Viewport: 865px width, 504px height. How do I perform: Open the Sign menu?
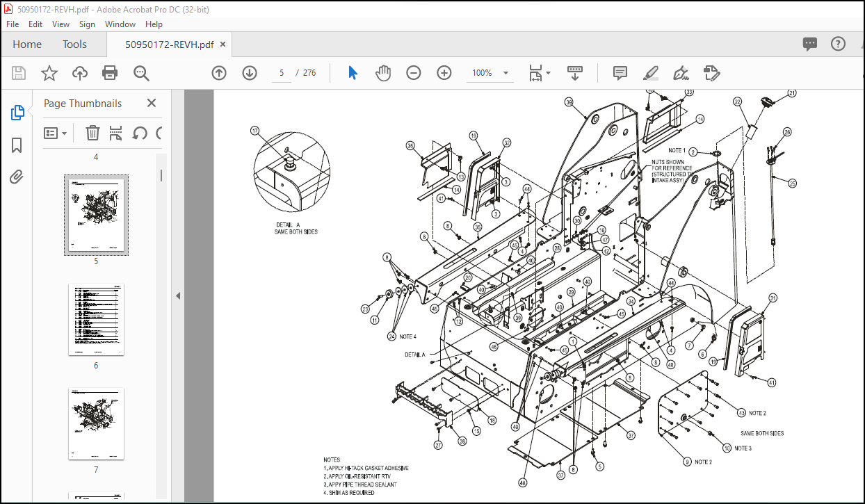click(87, 24)
